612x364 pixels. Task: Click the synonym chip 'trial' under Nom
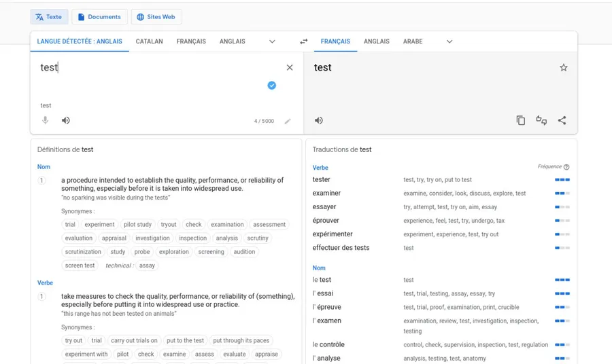click(x=70, y=225)
